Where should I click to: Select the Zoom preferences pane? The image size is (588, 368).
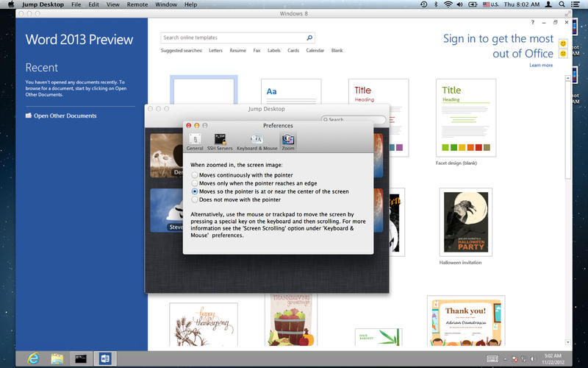pyautogui.click(x=288, y=142)
